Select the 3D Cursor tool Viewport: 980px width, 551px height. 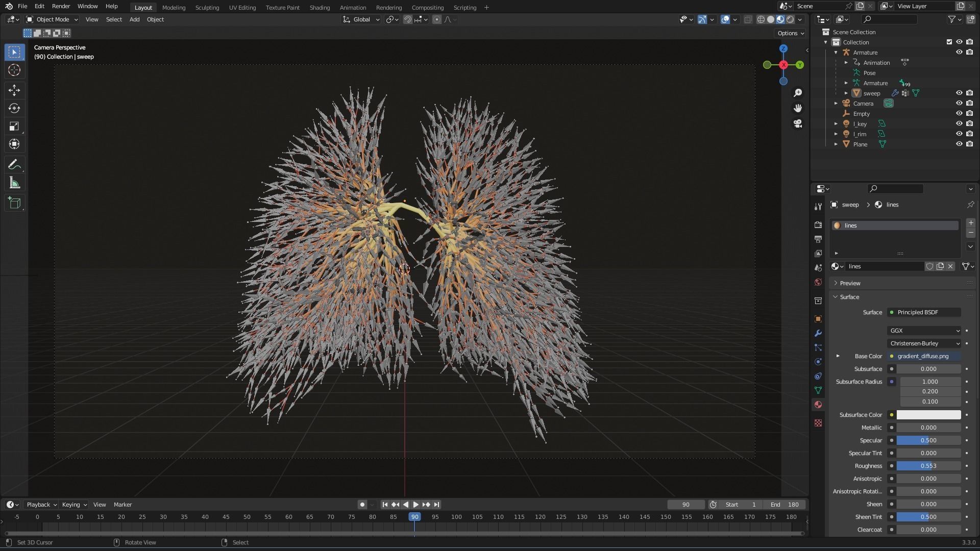tap(14, 70)
